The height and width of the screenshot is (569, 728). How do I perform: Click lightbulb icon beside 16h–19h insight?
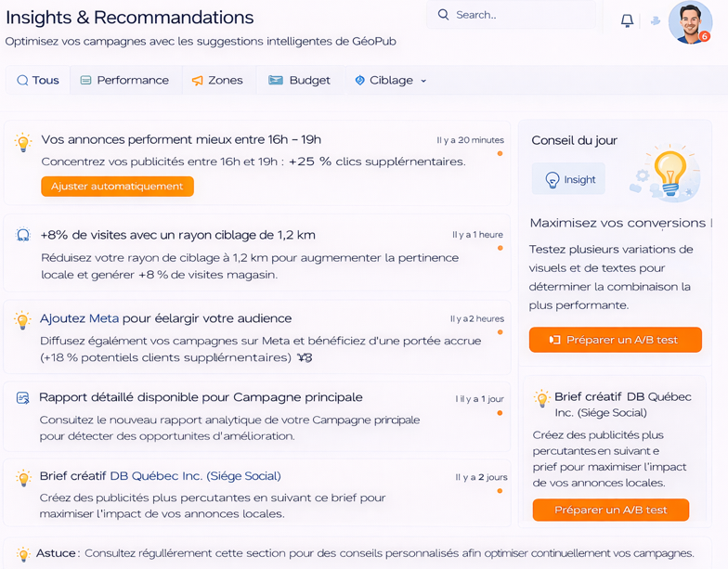pyautogui.click(x=23, y=142)
